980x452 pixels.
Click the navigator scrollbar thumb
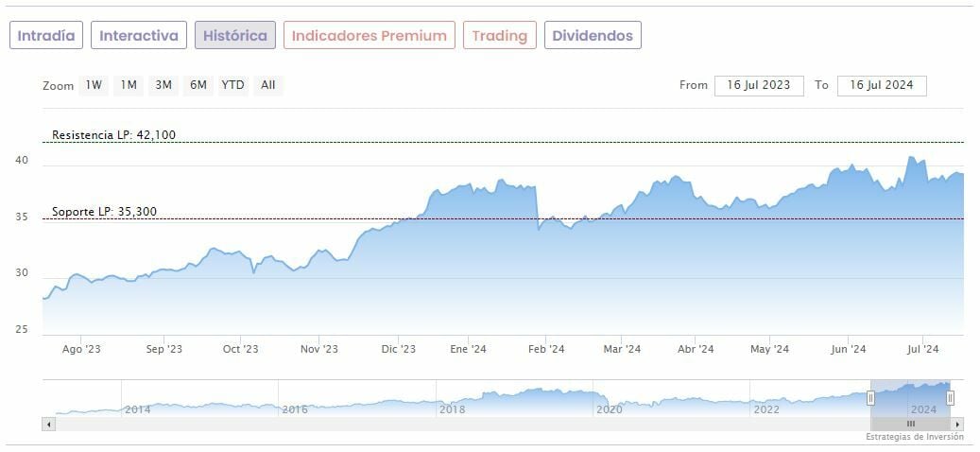tap(911, 425)
